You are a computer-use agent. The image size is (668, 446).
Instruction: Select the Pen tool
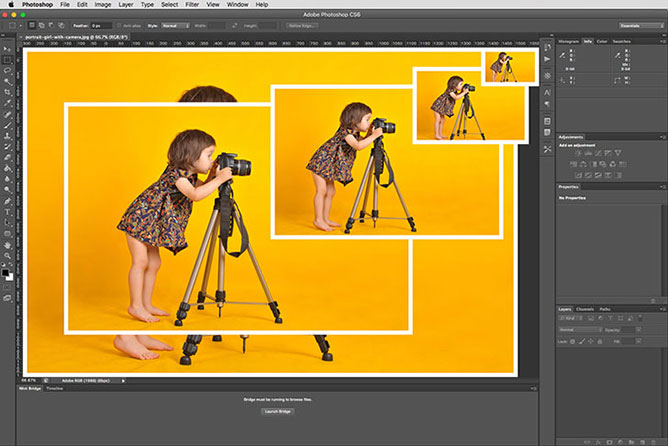(x=8, y=201)
